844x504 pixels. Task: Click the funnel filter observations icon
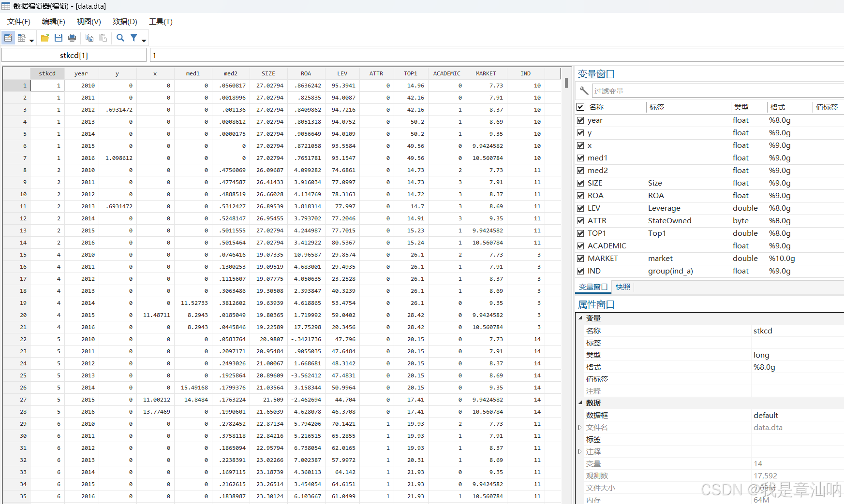pos(134,38)
